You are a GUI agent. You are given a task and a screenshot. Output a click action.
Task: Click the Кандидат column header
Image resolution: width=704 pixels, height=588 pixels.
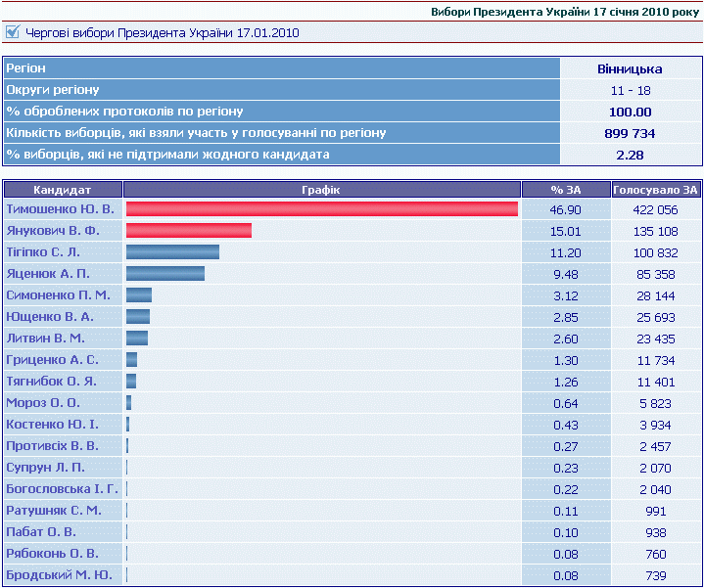(x=63, y=189)
